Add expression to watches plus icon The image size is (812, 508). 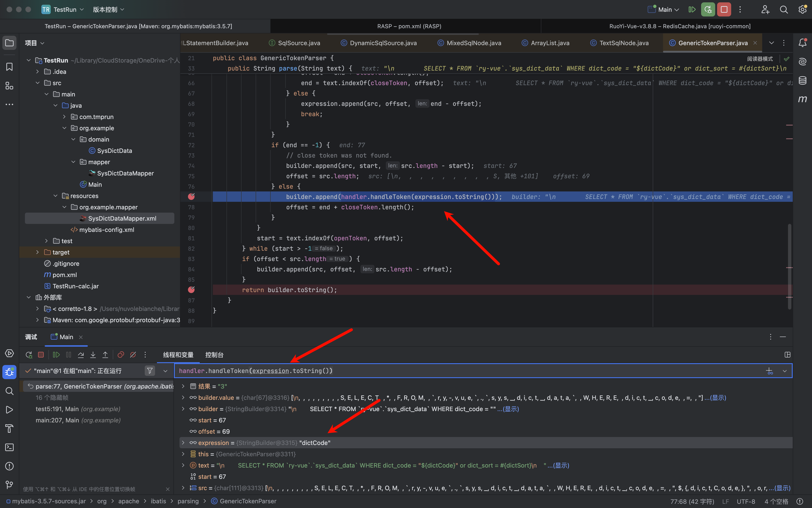point(769,371)
